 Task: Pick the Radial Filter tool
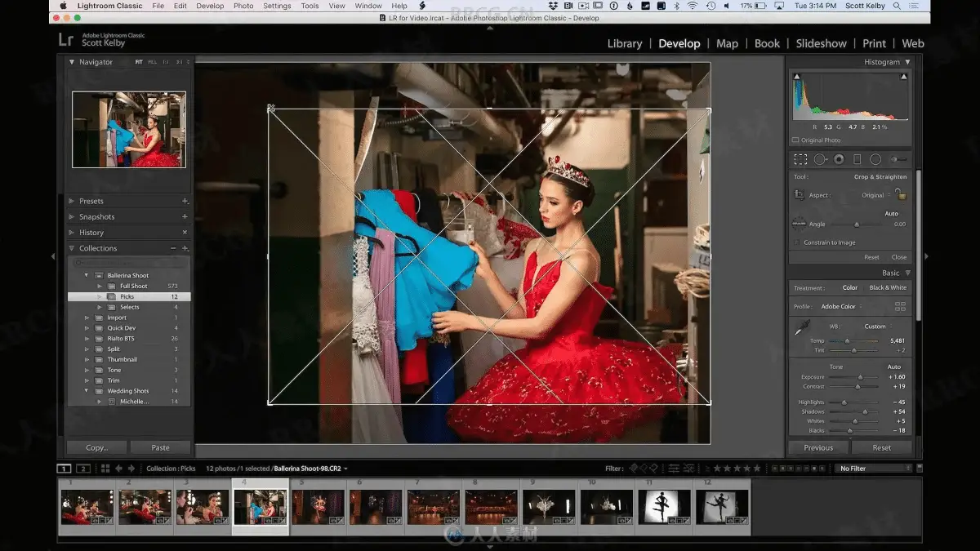875,159
